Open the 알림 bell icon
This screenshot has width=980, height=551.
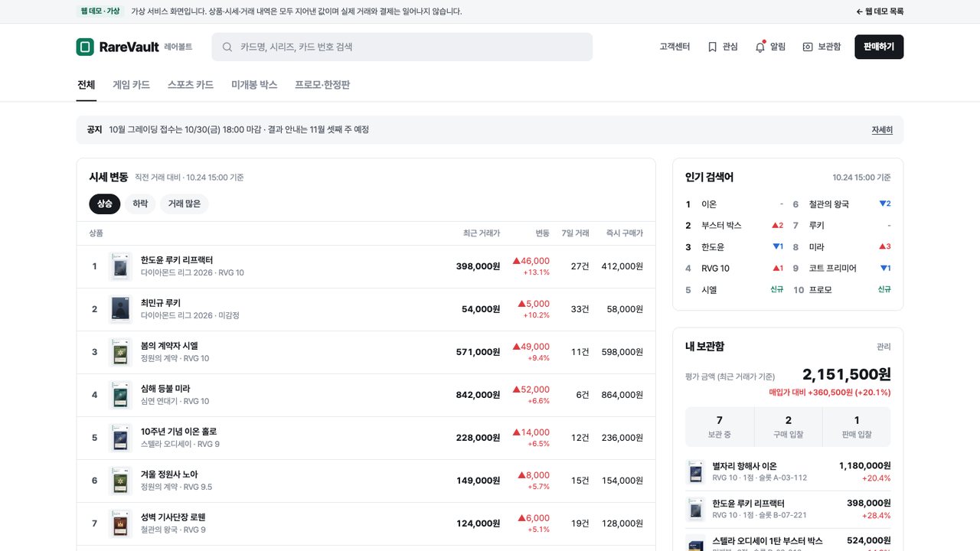[760, 47]
